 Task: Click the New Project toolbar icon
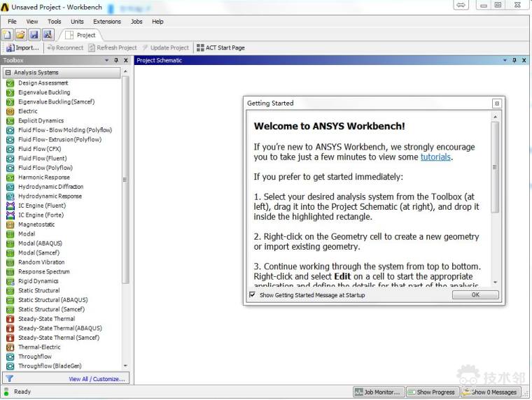coord(8,34)
